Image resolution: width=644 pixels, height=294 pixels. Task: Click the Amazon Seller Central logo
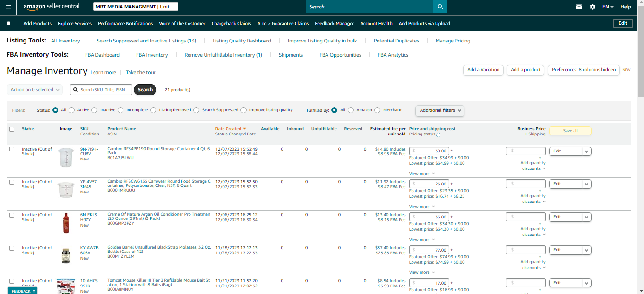(52, 7)
